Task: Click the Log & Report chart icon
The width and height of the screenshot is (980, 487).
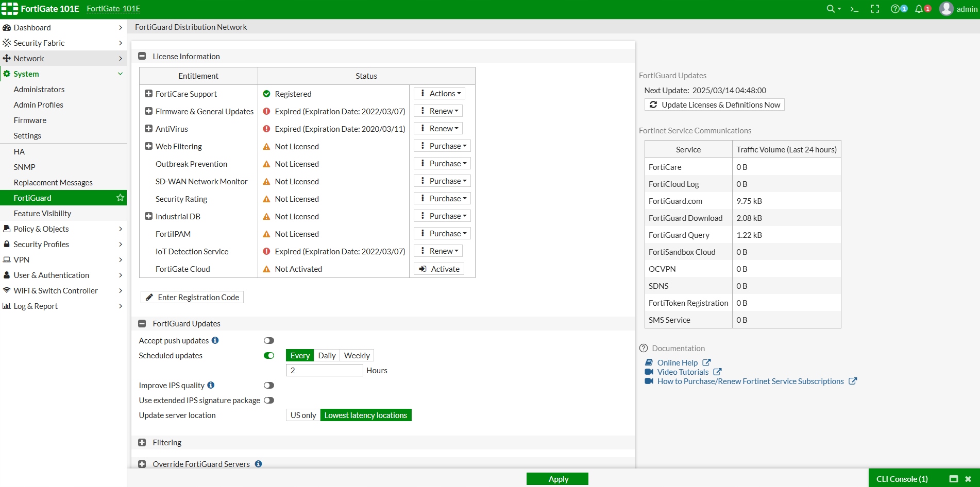Action: (x=7, y=306)
